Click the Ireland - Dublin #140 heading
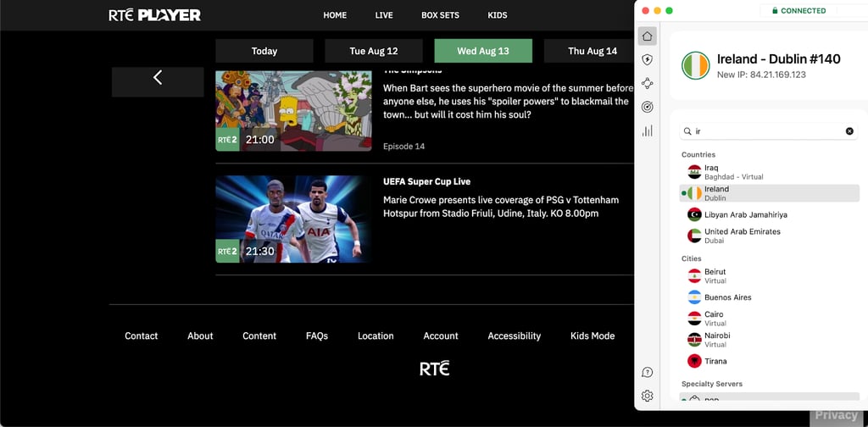Screen dimensions: 868x427 point(778,59)
